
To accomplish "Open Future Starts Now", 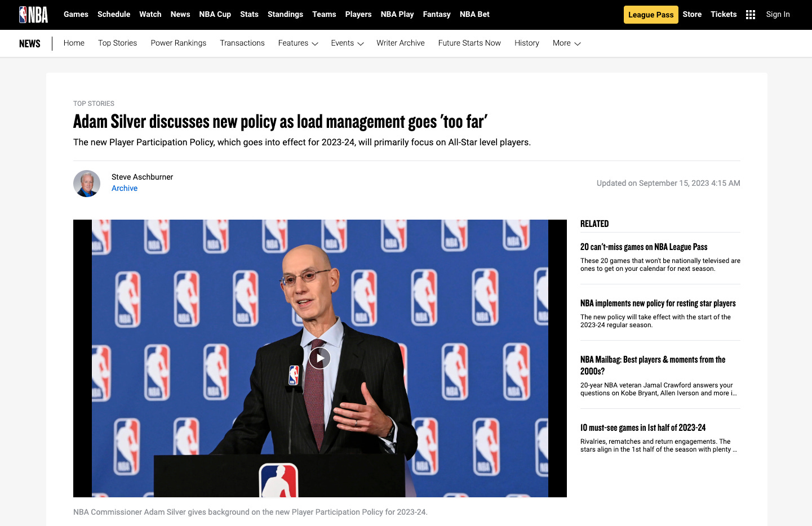I will [469, 43].
